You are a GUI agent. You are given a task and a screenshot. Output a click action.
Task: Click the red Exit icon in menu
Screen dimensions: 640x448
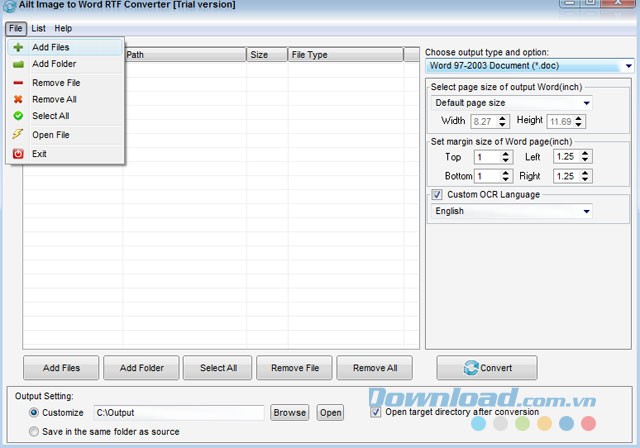pos(18,154)
